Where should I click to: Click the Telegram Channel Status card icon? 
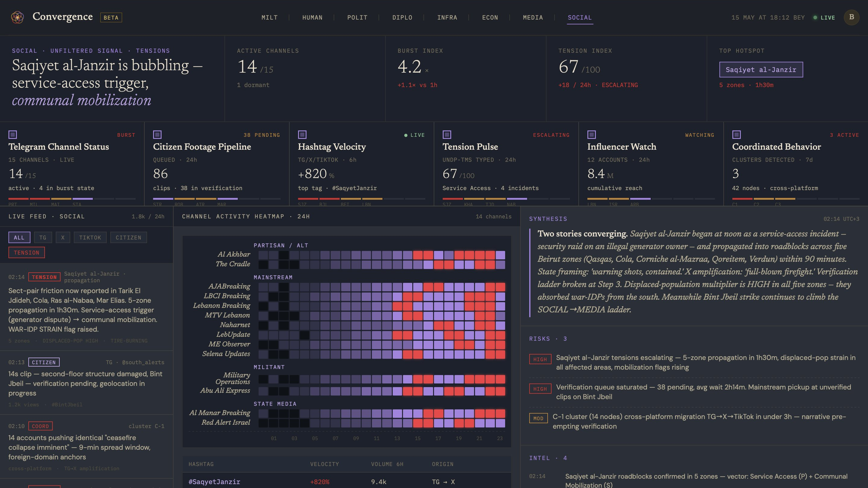tap(12, 135)
